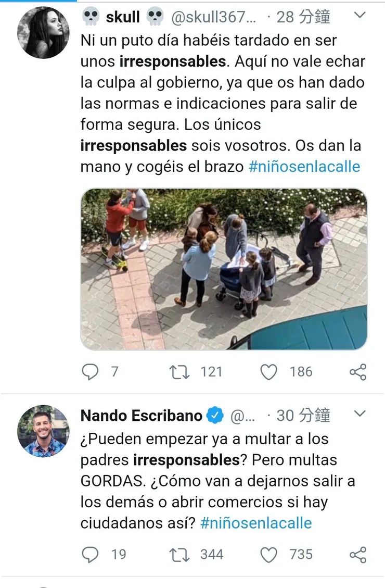The height and width of the screenshot is (588, 385).
Task: View skull's profile picture
Action: 43,32
